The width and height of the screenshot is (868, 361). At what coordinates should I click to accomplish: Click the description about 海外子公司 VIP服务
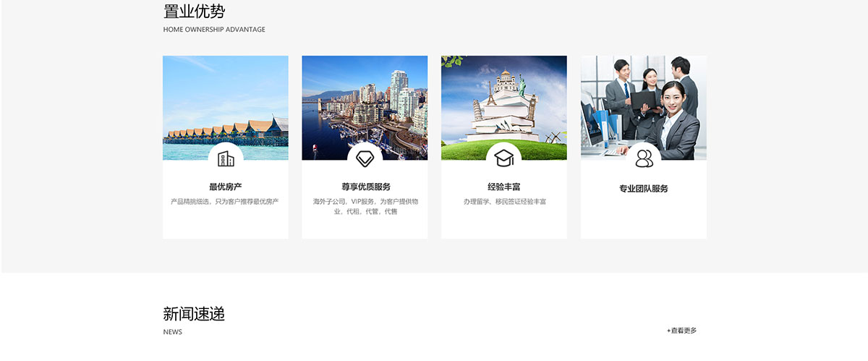coord(365,206)
